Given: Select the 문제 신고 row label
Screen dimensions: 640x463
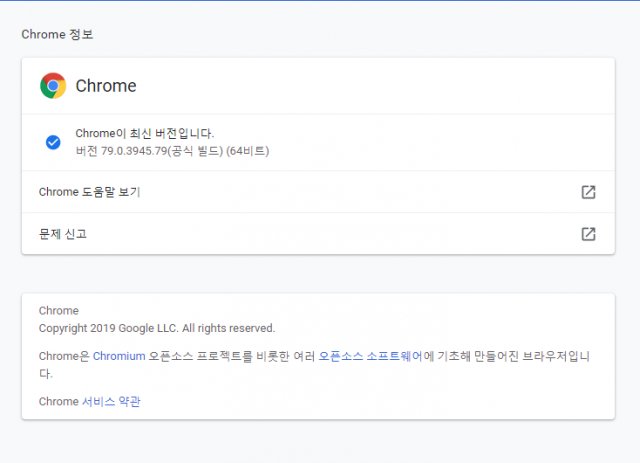Looking at the screenshot, I should (62, 234).
